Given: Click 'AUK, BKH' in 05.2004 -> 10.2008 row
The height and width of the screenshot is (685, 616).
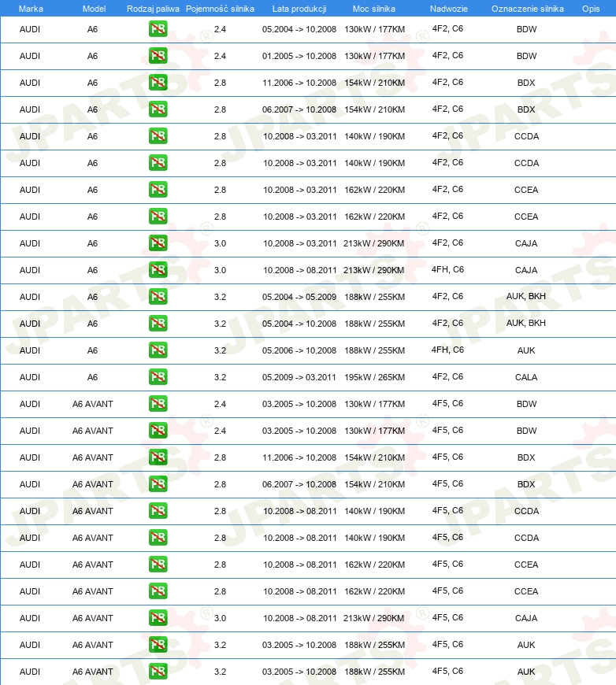Looking at the screenshot, I should [526, 323].
